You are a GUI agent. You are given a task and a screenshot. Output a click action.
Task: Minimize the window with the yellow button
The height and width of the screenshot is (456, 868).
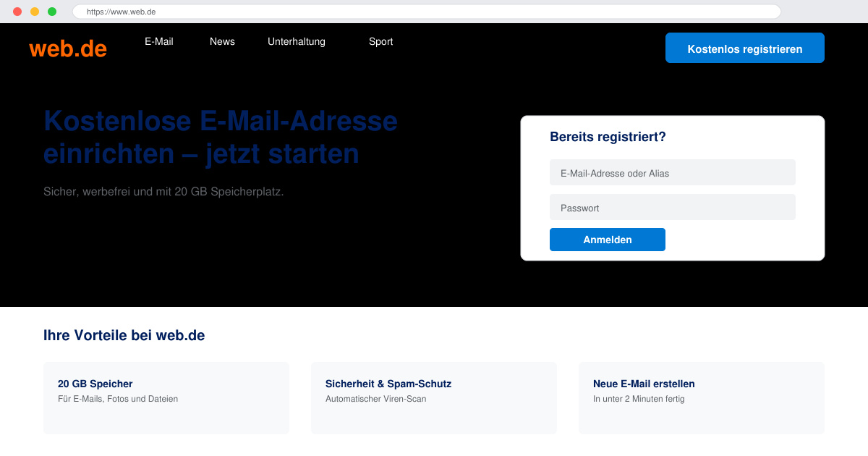pyautogui.click(x=35, y=12)
